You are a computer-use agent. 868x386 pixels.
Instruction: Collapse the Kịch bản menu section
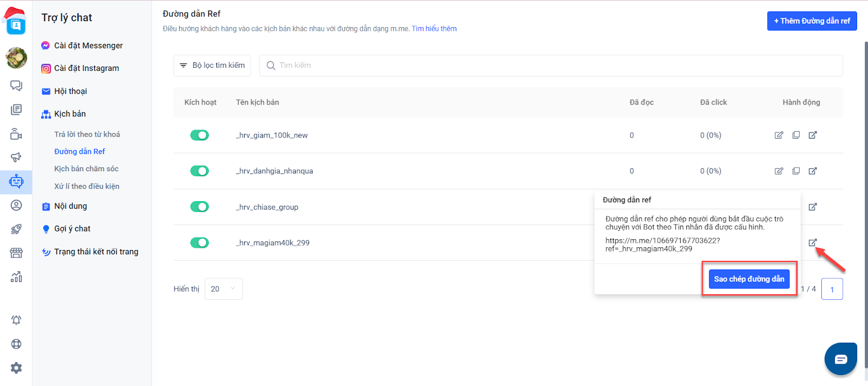(70, 114)
